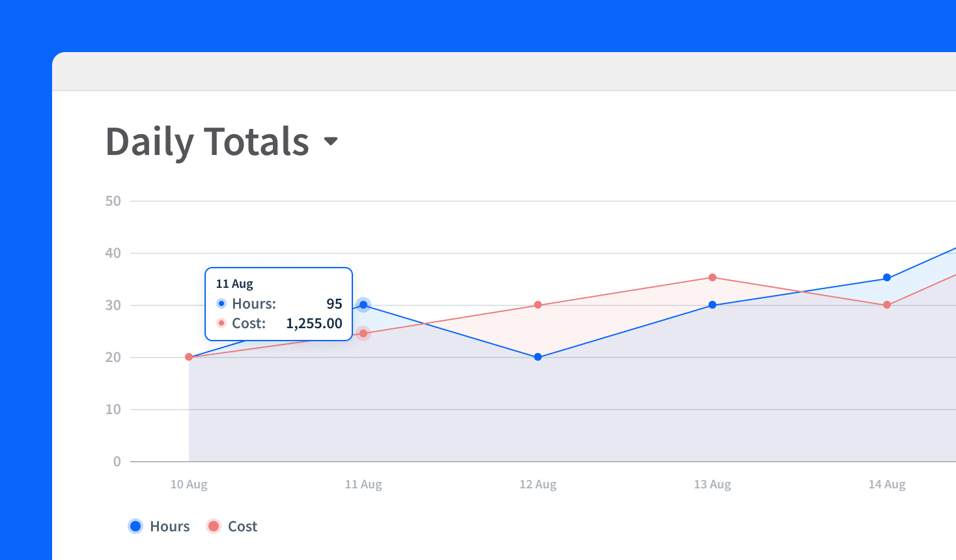Select the Cost peak point on 13 Aug

(x=712, y=277)
